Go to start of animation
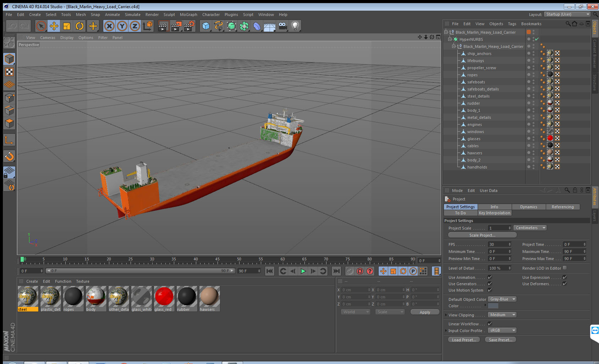This screenshot has height=364, width=599. [x=270, y=271]
